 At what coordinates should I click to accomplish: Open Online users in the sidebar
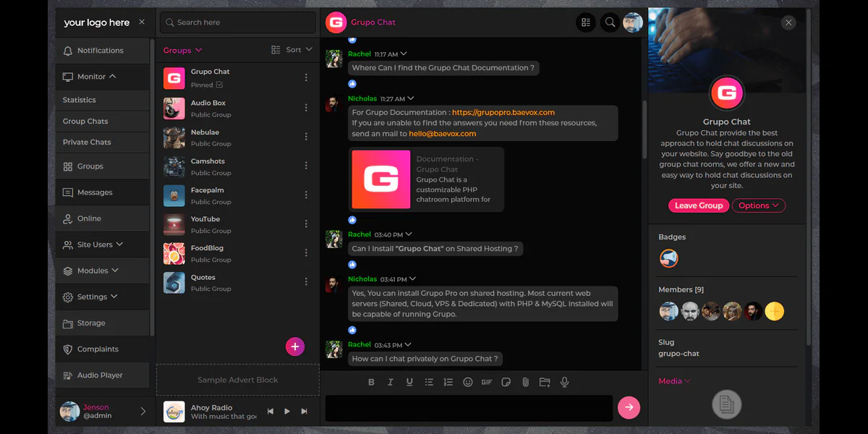(102, 218)
